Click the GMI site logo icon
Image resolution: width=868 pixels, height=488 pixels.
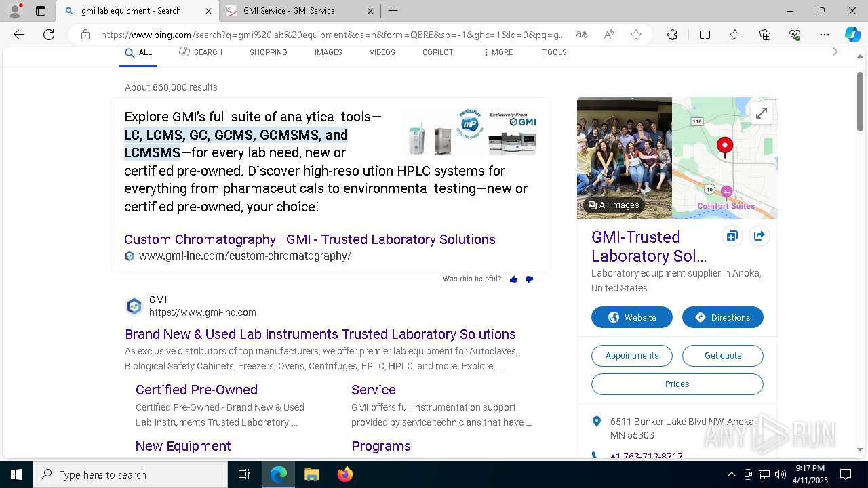pyautogui.click(x=134, y=306)
